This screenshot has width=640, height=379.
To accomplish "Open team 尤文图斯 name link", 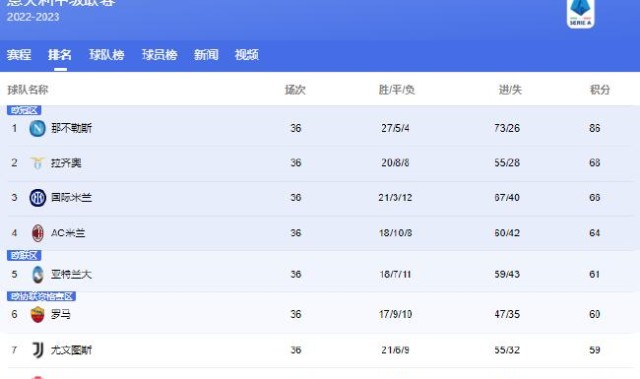I will tap(71, 350).
